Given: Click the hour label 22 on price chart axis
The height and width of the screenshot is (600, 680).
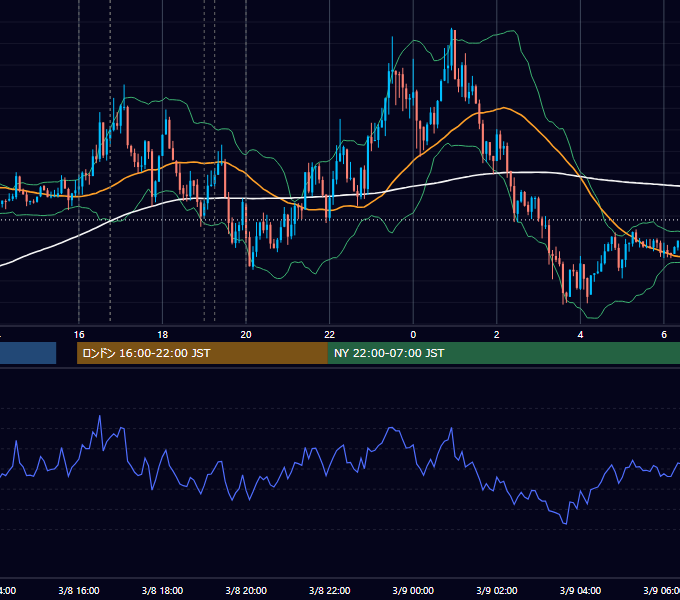Looking at the screenshot, I should point(330,335).
